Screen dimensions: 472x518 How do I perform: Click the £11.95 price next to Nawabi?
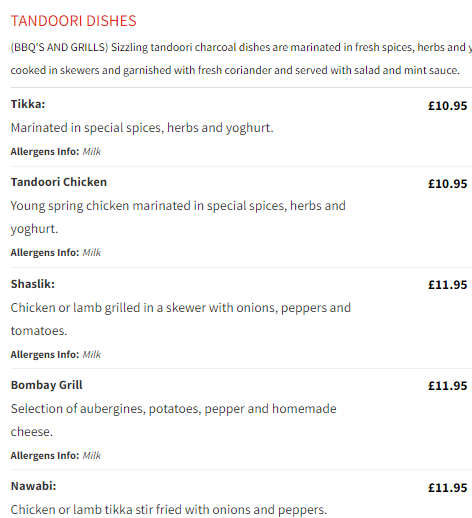pyautogui.click(x=448, y=488)
